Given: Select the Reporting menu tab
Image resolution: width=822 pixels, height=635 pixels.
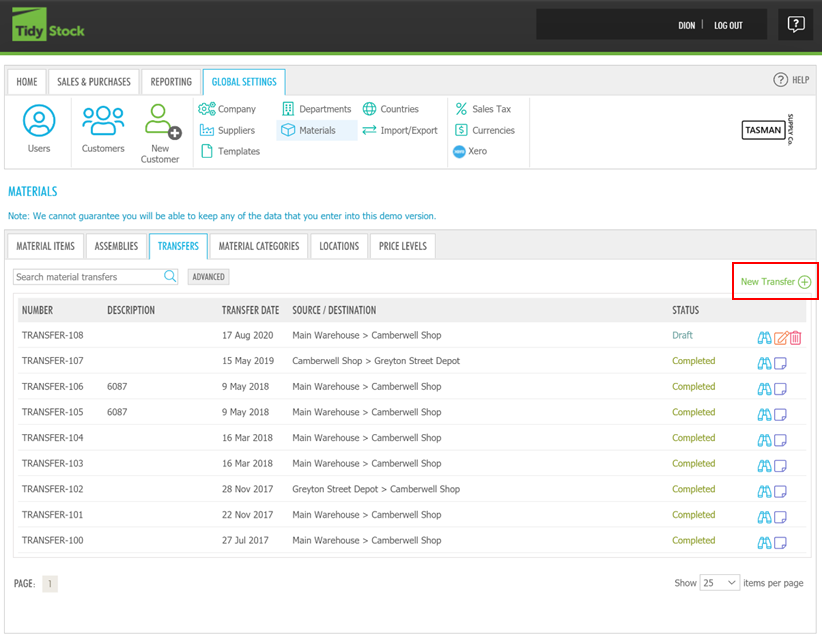Looking at the screenshot, I should 171,82.
